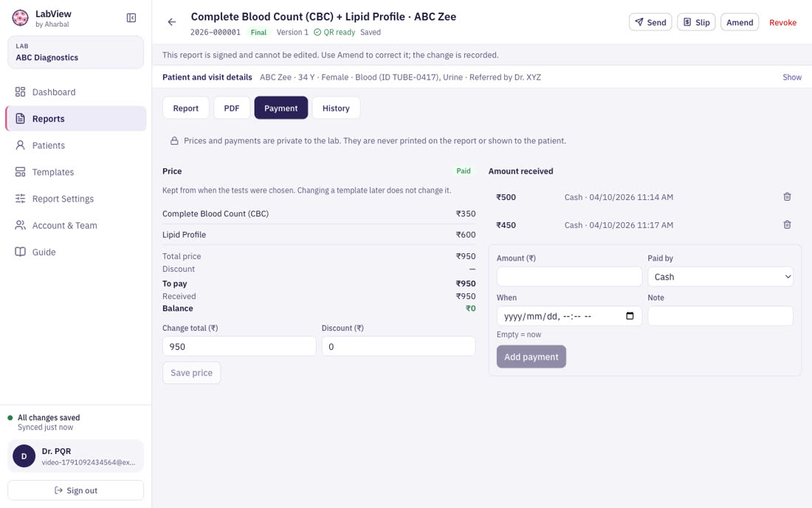Select the Payment tab
812x508 pixels.
(x=281, y=109)
